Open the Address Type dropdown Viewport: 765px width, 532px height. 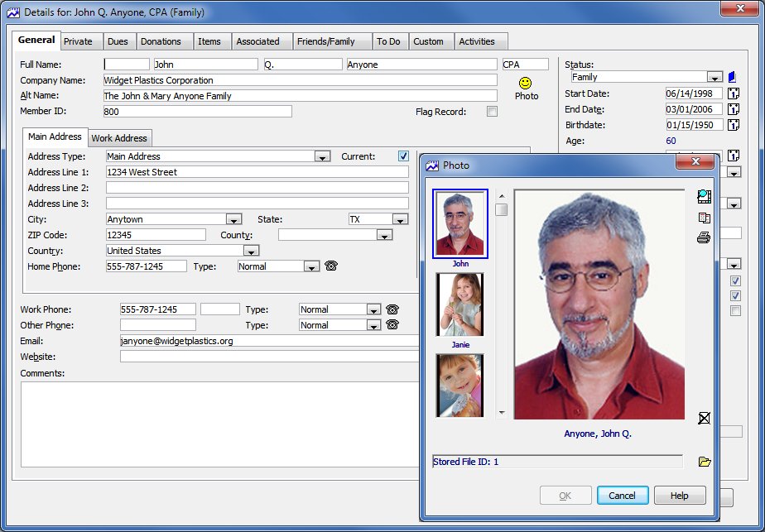pyautogui.click(x=322, y=156)
